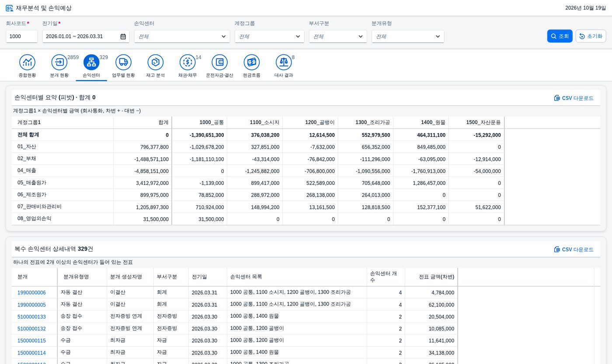612x364 pixels.
Task: Expand the 손익센터 dropdown
Action: click(x=182, y=36)
